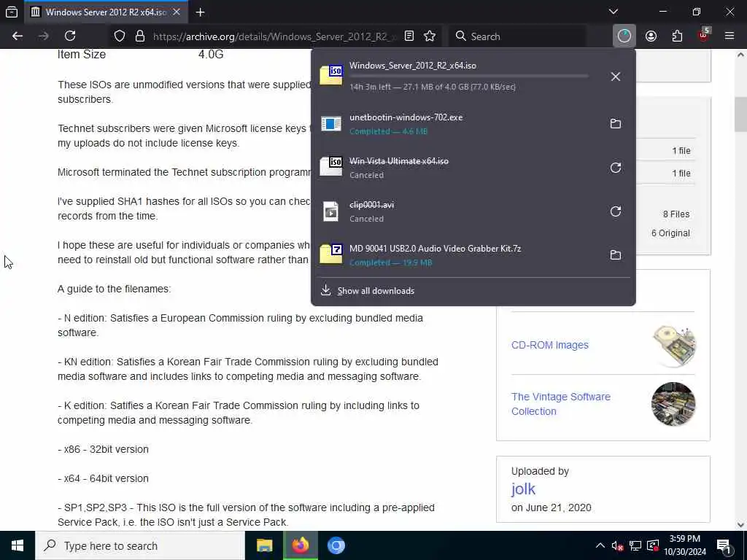Open the blue circular taskbar app

point(336,545)
